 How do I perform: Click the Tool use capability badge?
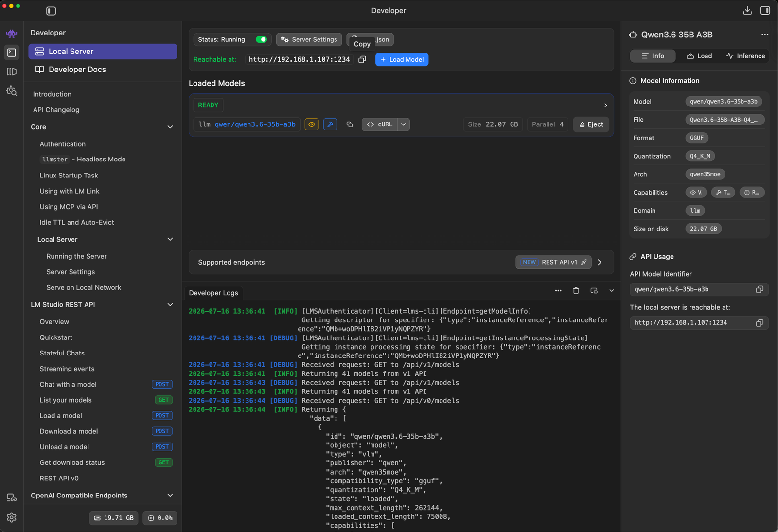(723, 193)
